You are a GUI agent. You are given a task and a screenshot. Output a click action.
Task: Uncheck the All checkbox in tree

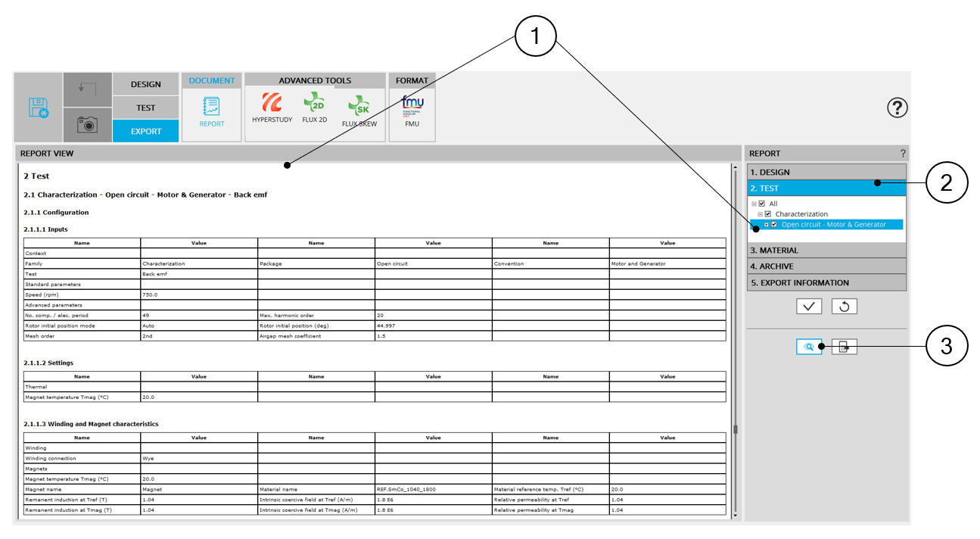pos(762,204)
